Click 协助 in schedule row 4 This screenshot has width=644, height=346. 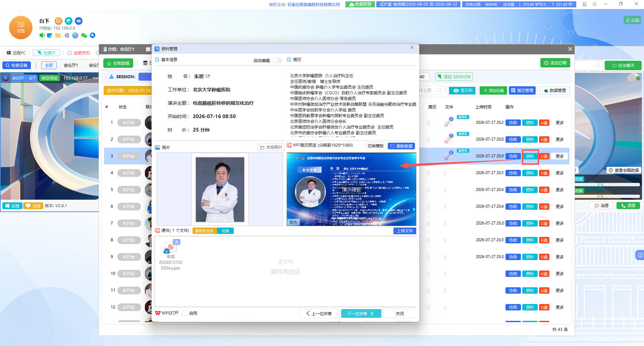[x=513, y=173]
